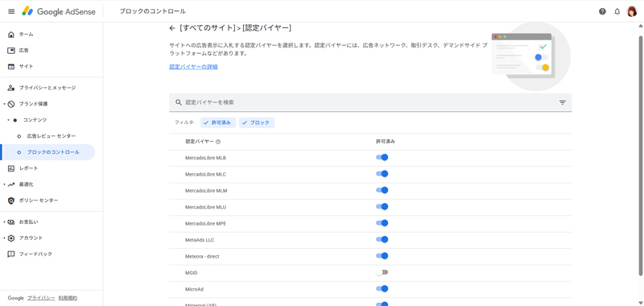Open the 認定バイヤーの詳細 link

[x=193, y=67]
